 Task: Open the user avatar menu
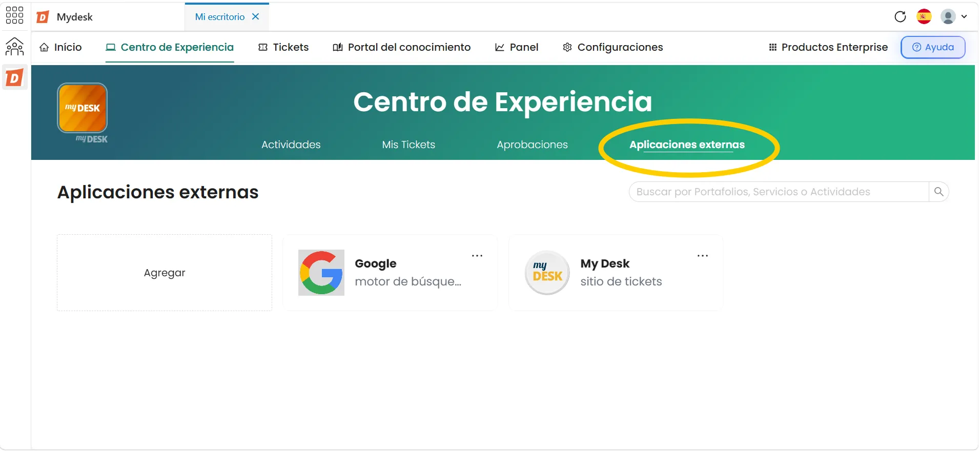(x=948, y=17)
